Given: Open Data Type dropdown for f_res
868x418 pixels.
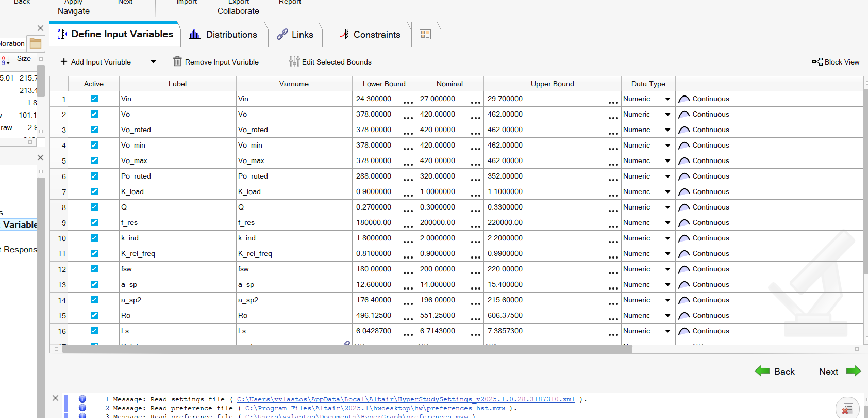Looking at the screenshot, I should pos(667,223).
